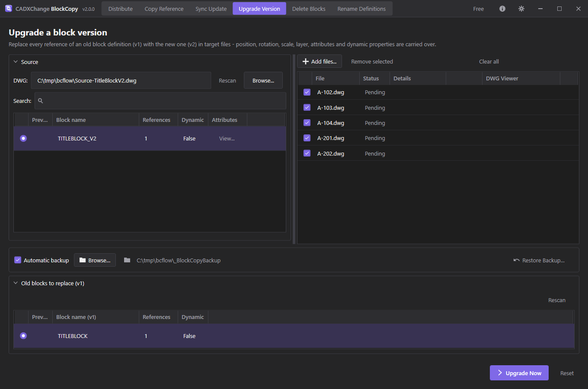
Task: Open the Delete Blocks tab
Action: [x=309, y=9]
